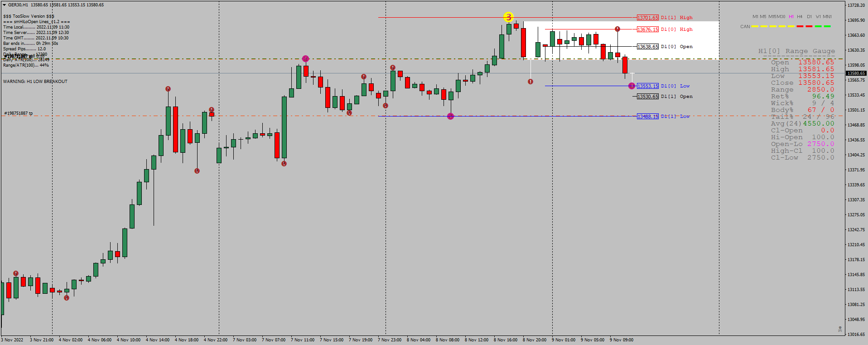Click the Time Server line
Screen dimensions: 868x345
click(36, 33)
